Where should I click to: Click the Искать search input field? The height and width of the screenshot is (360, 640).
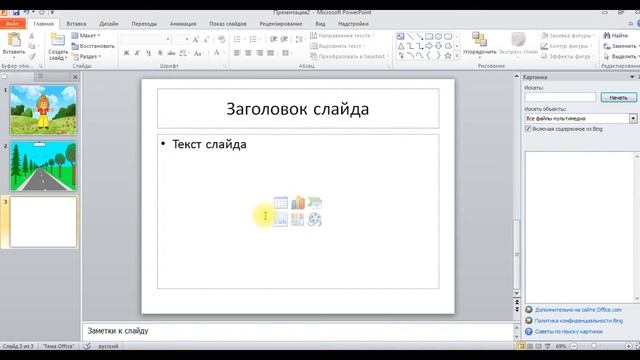pos(560,98)
